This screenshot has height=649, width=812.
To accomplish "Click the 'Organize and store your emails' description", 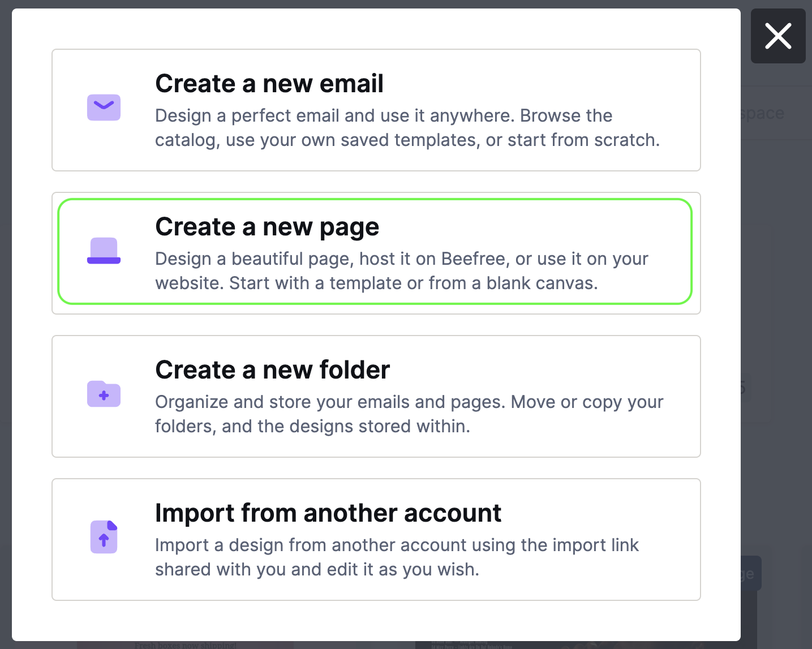I will pyautogui.click(x=409, y=414).
